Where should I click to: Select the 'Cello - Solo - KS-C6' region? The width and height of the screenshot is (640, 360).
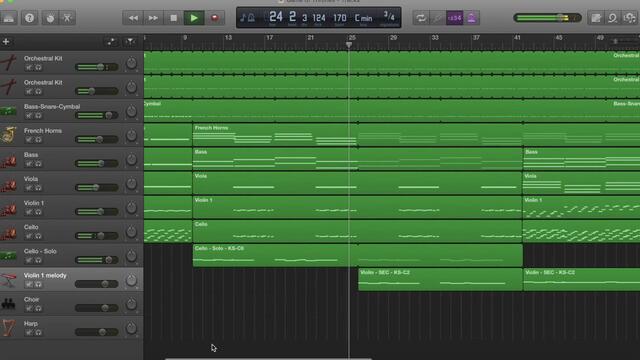pyautogui.click(x=358, y=256)
